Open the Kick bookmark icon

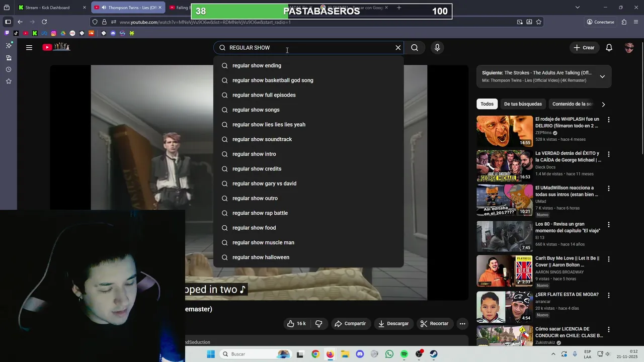(35, 33)
